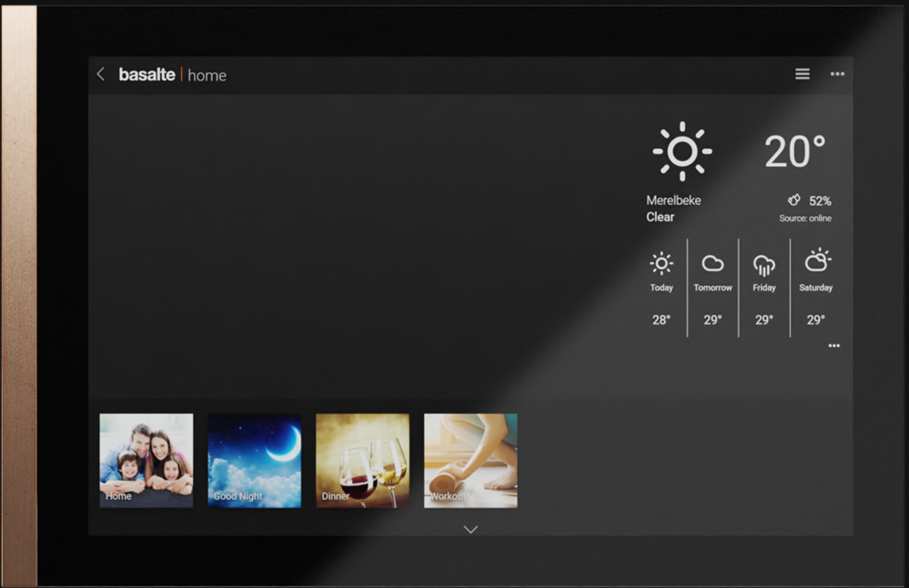Click Tomorrow's 29° temperature

pos(713,319)
